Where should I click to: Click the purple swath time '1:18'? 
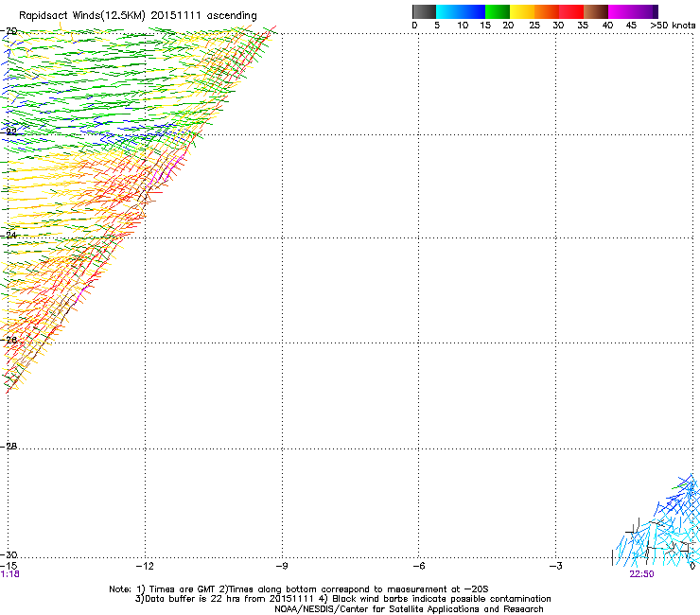9,574
